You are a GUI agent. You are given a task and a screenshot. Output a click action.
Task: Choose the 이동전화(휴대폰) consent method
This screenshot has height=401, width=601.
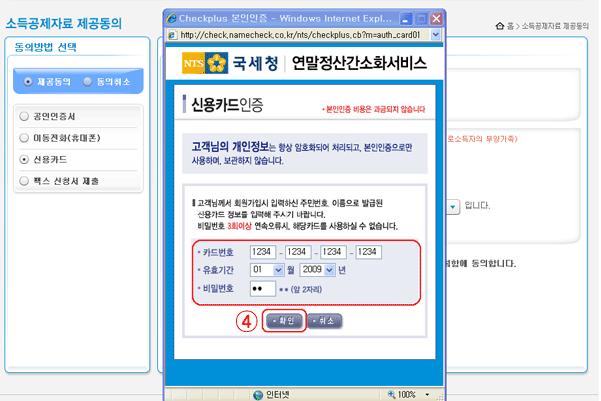(x=24, y=138)
